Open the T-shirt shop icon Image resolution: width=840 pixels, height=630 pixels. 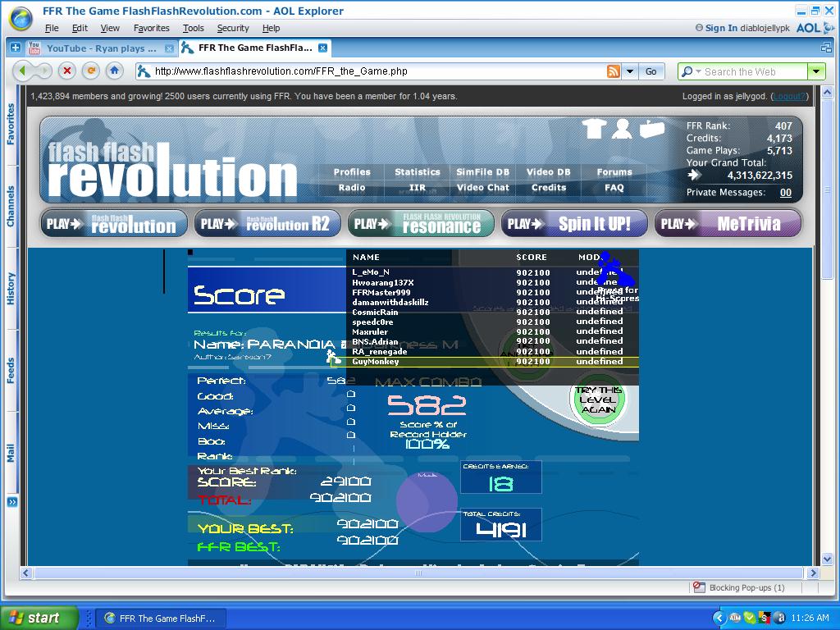(594, 129)
